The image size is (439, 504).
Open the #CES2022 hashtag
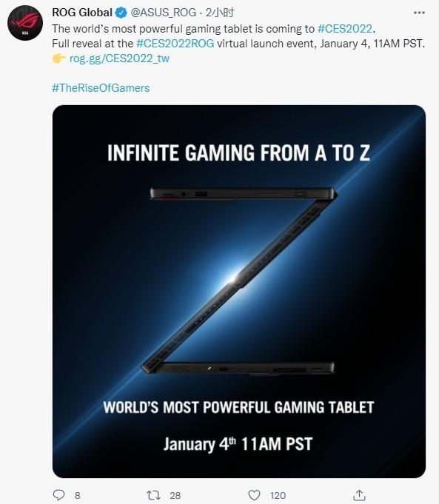click(x=345, y=29)
